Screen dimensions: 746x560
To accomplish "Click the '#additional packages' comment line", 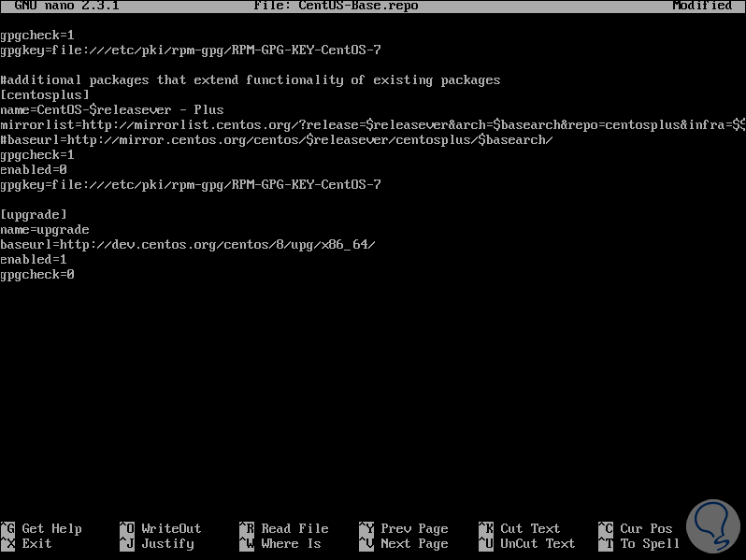I will 251,79.
